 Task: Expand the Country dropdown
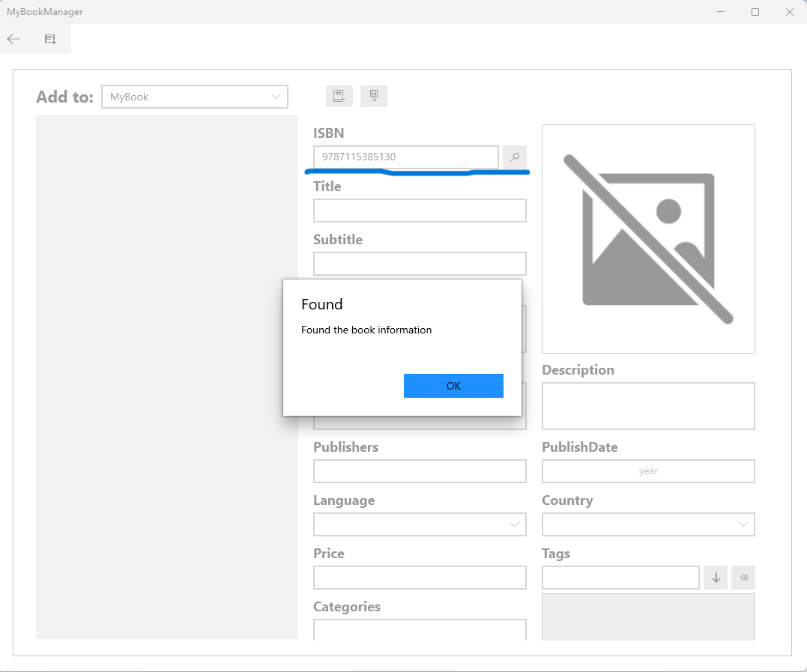tap(648, 524)
